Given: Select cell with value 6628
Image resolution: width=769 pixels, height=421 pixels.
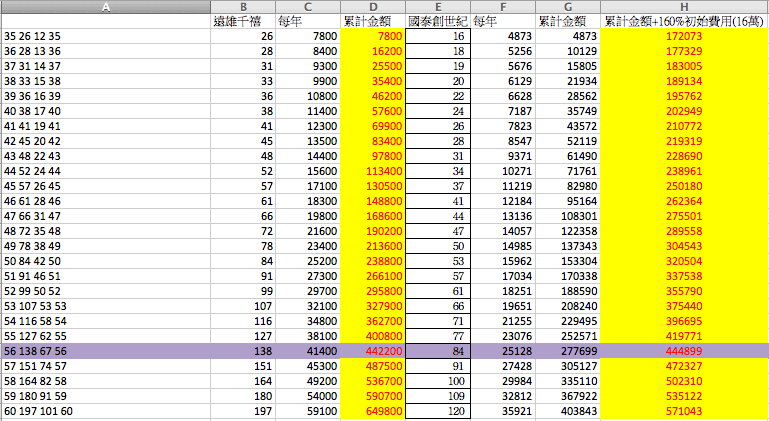Looking at the screenshot, I should [x=503, y=96].
